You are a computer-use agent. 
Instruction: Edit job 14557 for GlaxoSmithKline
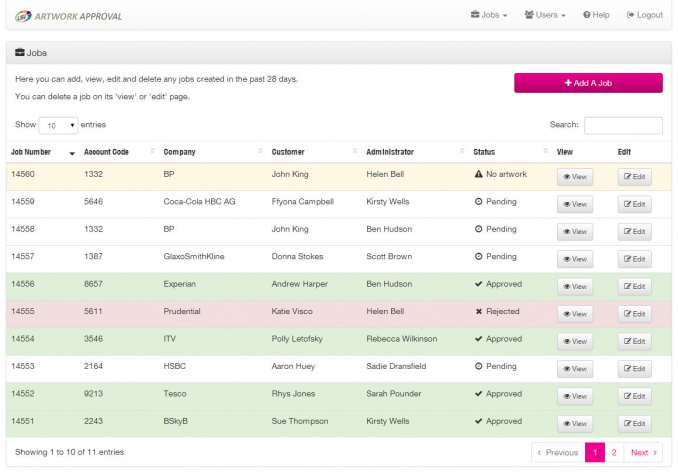634,259
